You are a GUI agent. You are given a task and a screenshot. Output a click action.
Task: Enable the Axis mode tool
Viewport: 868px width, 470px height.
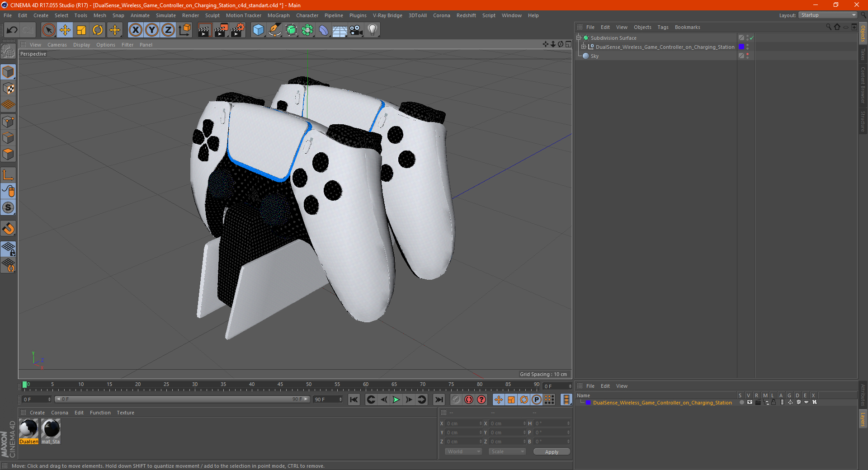pyautogui.click(x=8, y=175)
